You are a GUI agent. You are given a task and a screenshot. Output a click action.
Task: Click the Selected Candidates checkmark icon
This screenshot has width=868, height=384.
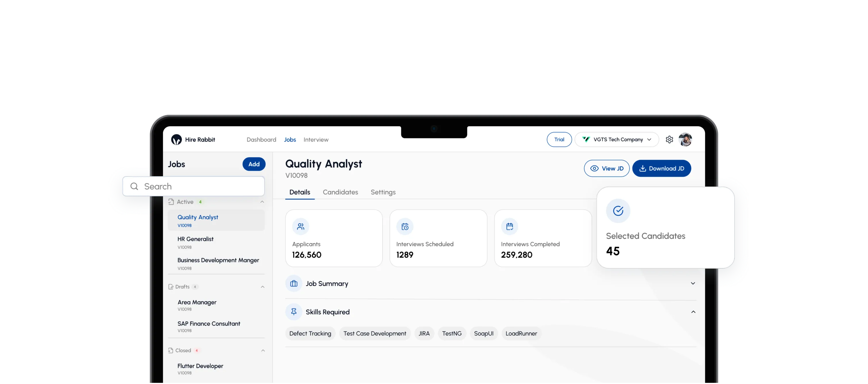coord(618,211)
